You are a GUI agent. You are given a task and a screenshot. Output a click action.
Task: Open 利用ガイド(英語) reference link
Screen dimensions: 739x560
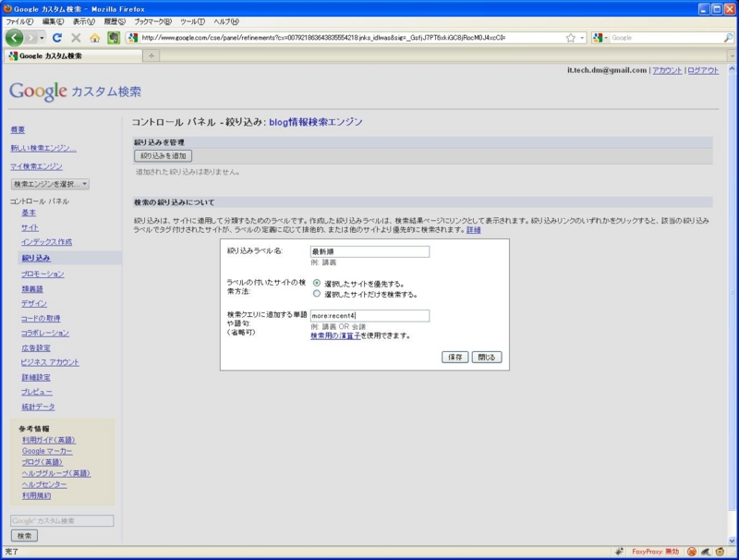click(49, 440)
